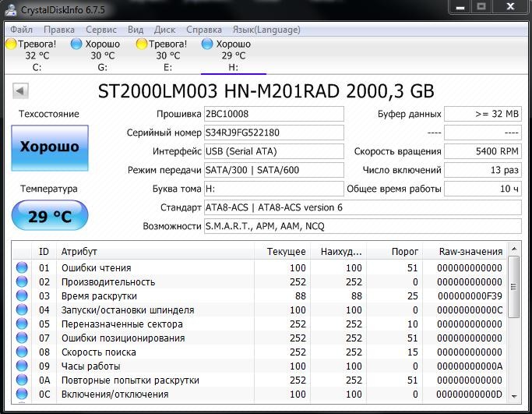The height and width of the screenshot is (414, 532).
Task: Click status icon for 05 Переназначенные сектора
Action: pyautogui.click(x=22, y=324)
